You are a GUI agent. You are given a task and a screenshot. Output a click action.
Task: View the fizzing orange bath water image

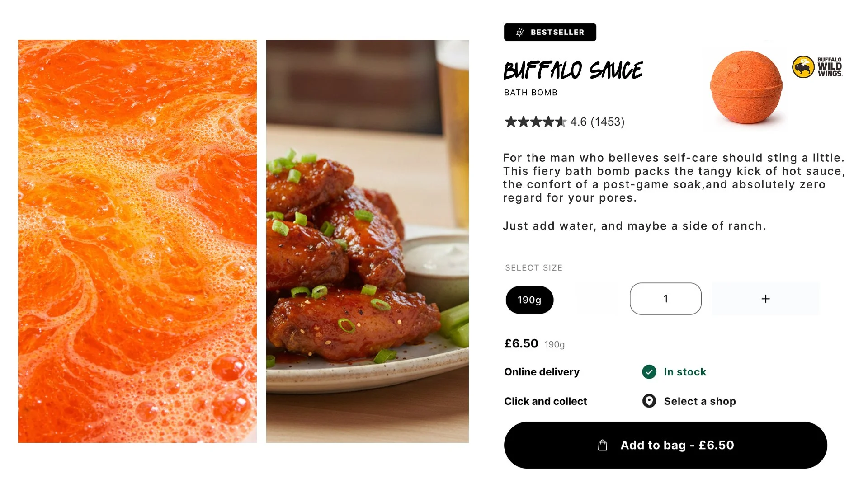pos(137,241)
